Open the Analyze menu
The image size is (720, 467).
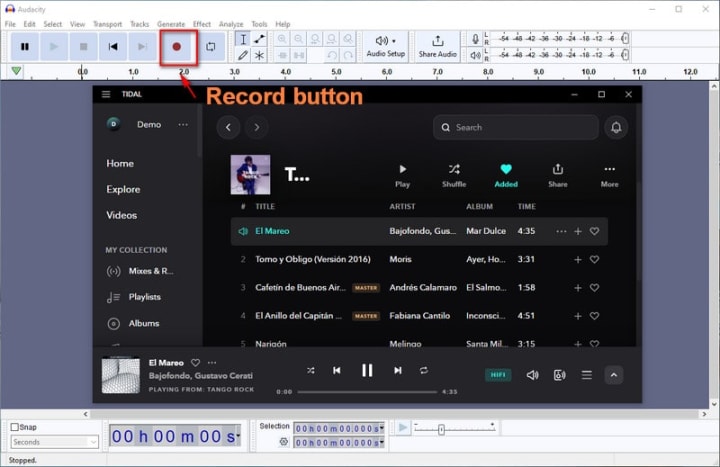point(231,24)
